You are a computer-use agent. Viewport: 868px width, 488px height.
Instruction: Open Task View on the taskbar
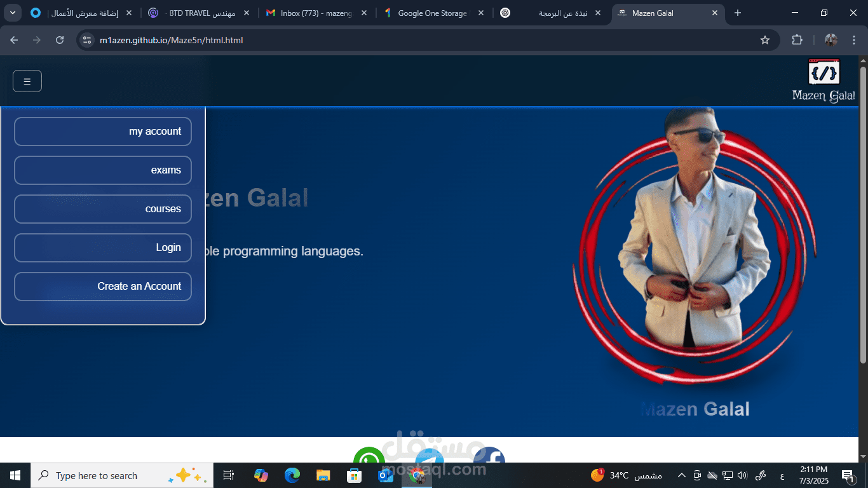[229, 475]
